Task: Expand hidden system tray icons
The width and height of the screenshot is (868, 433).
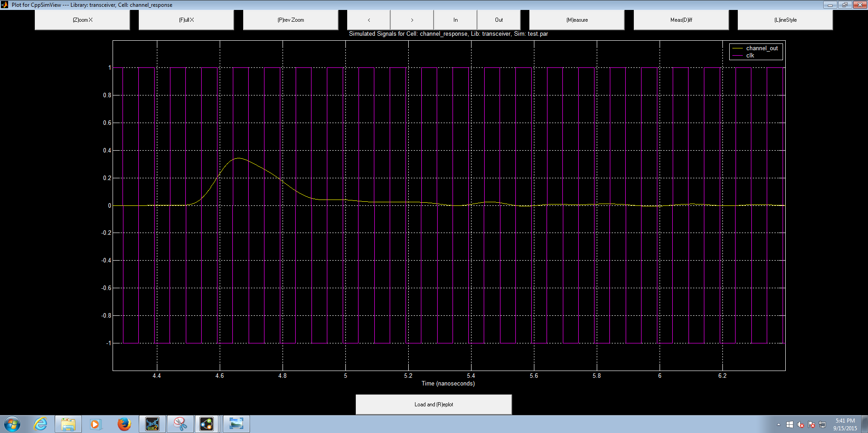Action: pos(778,424)
